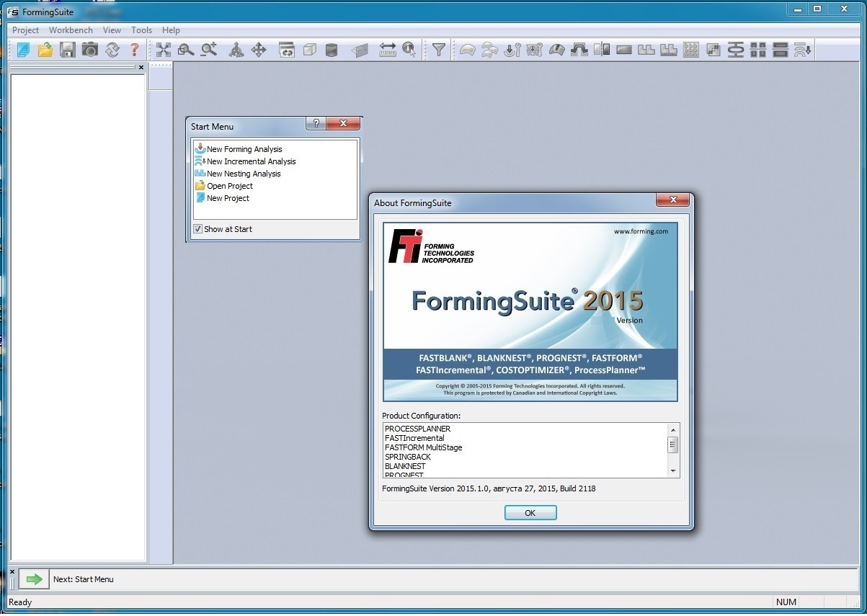
Task: Uncheck the Show at Start checkbox
Action: (197, 229)
